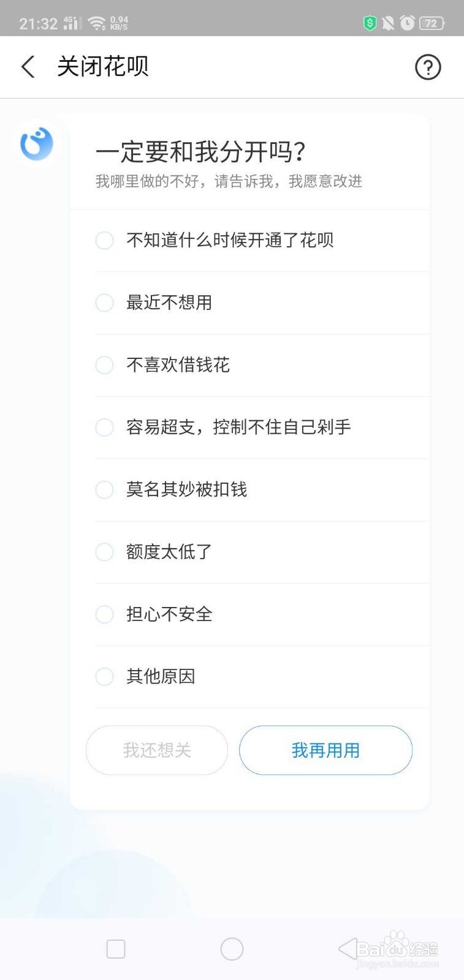Tap the 我还想关 button

point(157,750)
